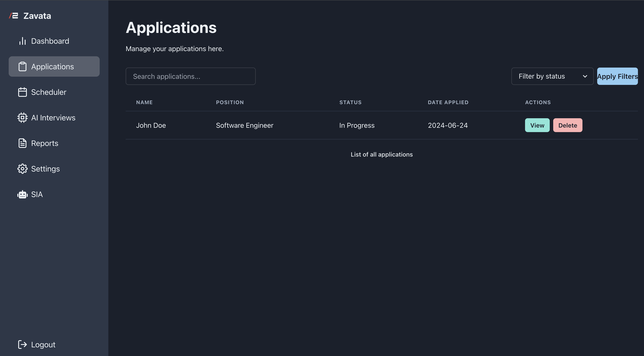Go to Dashboard in the sidebar
The width and height of the screenshot is (644, 356).
pos(50,41)
